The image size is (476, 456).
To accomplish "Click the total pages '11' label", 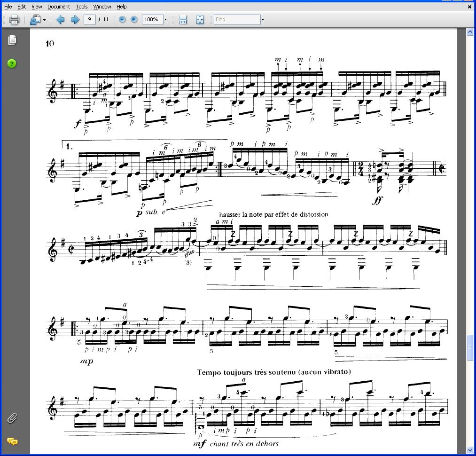I will pyautogui.click(x=106, y=19).
